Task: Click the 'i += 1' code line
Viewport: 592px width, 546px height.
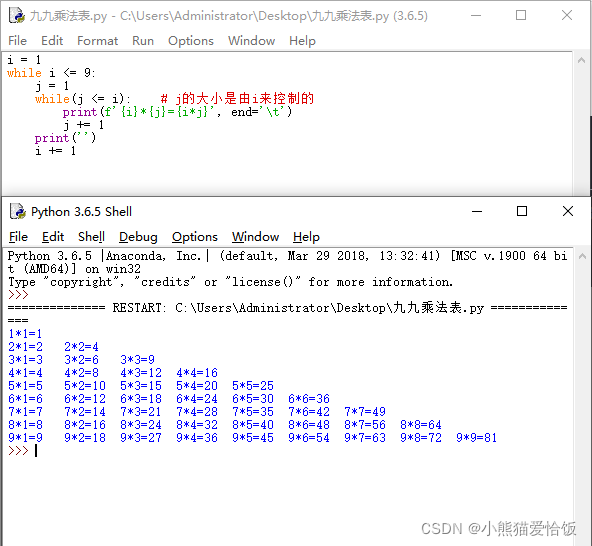Action: tap(56, 151)
